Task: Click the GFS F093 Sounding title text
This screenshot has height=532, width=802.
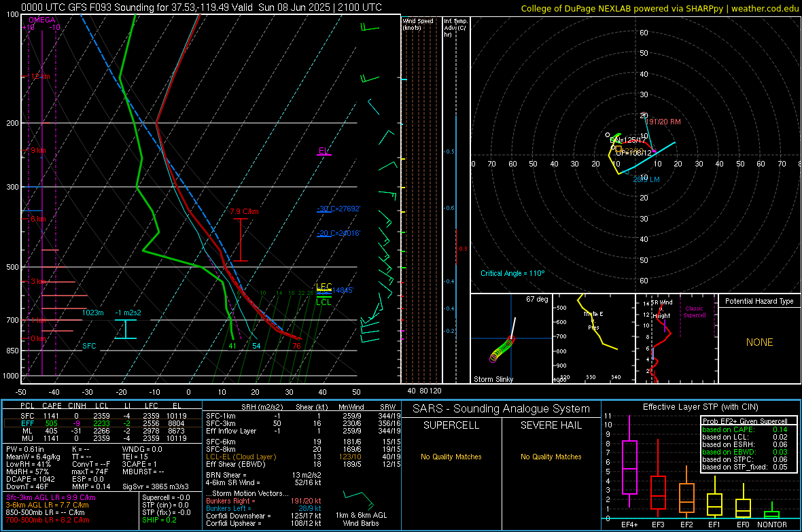Action: click(202, 7)
